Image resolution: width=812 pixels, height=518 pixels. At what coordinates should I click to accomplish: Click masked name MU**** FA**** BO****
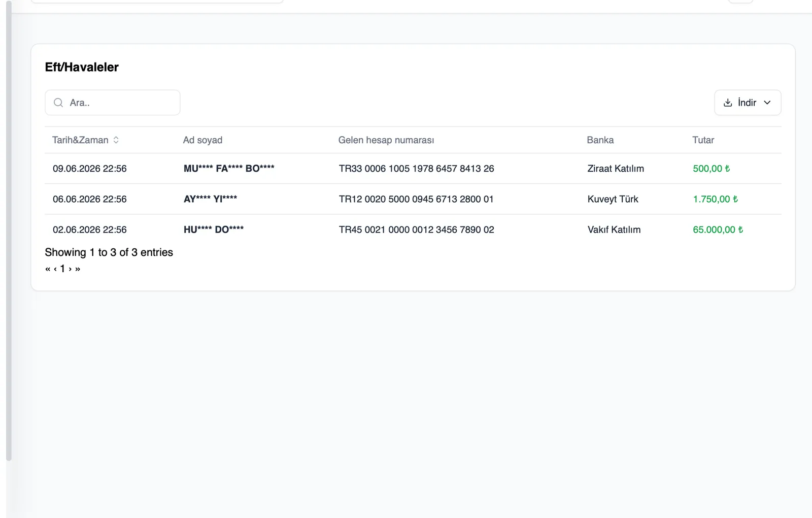(229, 169)
